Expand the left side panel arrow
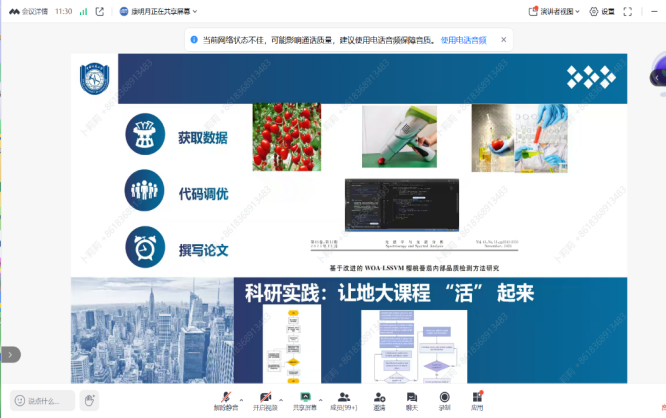666x418 pixels. 10,354
